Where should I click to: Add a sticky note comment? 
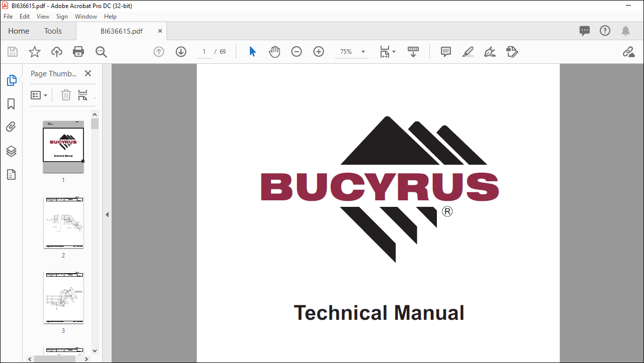(445, 52)
